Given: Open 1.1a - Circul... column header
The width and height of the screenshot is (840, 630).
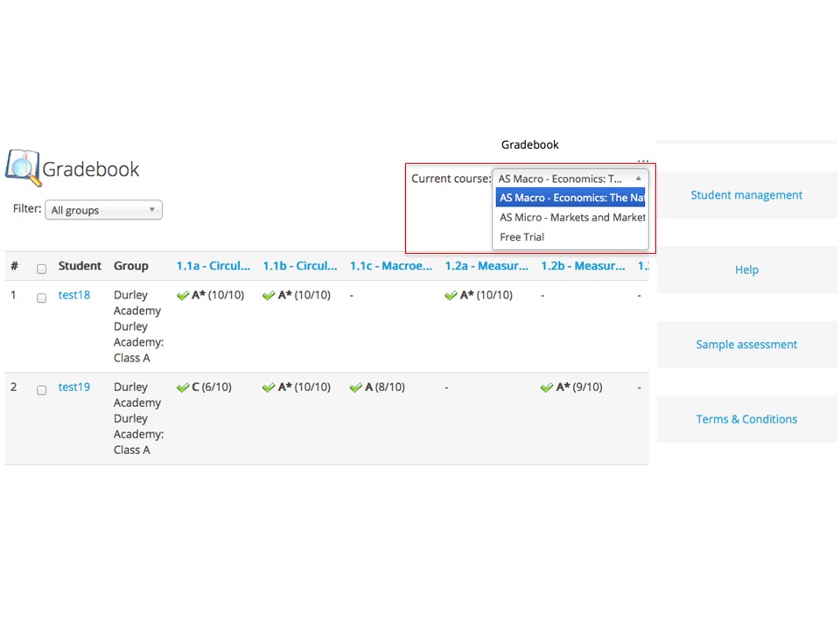Looking at the screenshot, I should point(213,266).
